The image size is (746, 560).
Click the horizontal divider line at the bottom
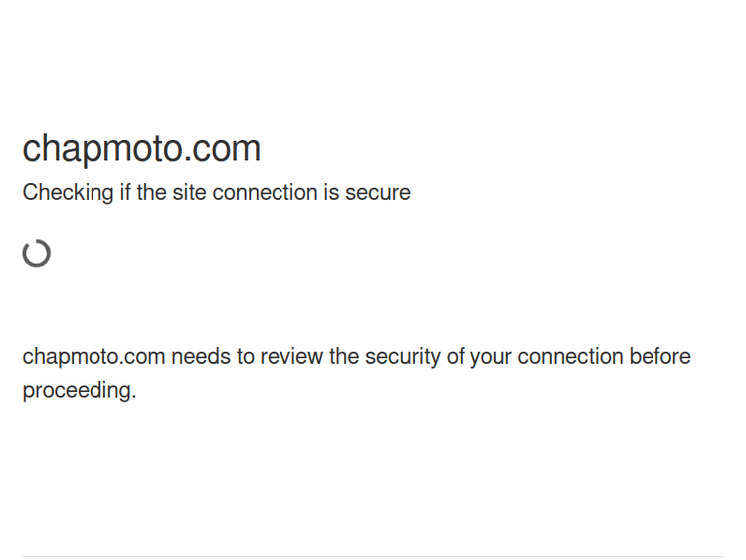[x=373, y=556]
